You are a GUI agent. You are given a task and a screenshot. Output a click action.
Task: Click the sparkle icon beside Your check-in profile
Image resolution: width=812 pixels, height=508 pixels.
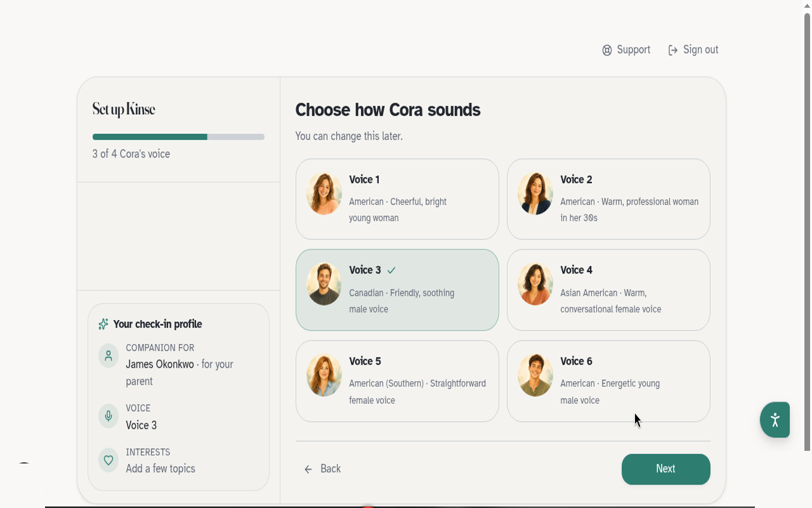(103, 324)
